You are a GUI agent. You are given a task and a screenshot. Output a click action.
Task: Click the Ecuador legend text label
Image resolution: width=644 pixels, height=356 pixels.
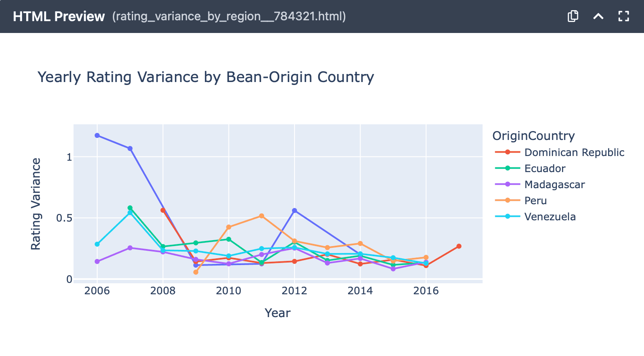tap(545, 168)
